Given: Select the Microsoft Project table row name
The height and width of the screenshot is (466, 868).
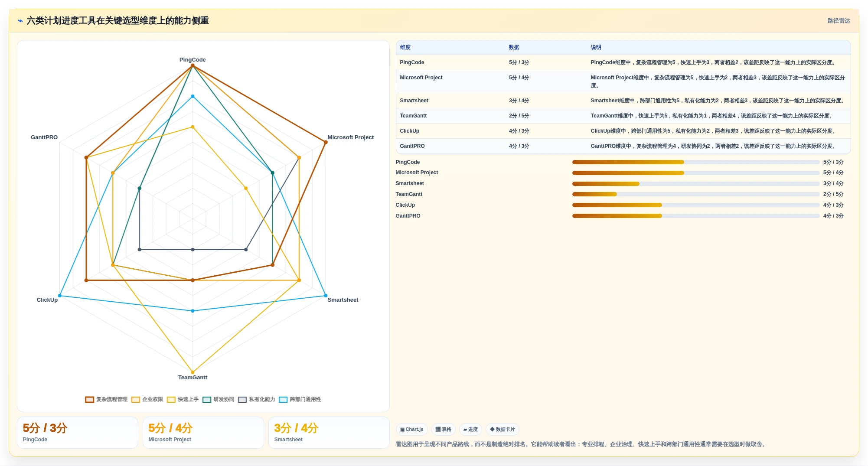Looking at the screenshot, I should (421, 78).
